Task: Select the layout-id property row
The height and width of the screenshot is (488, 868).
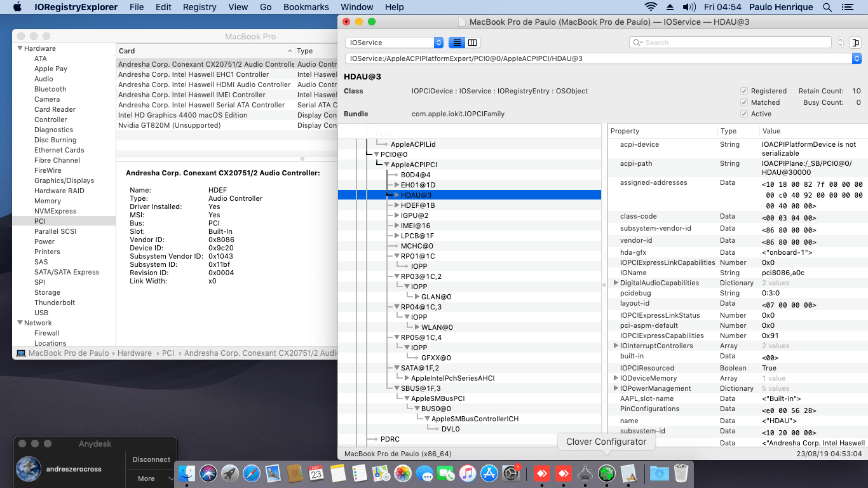Action: point(737,304)
